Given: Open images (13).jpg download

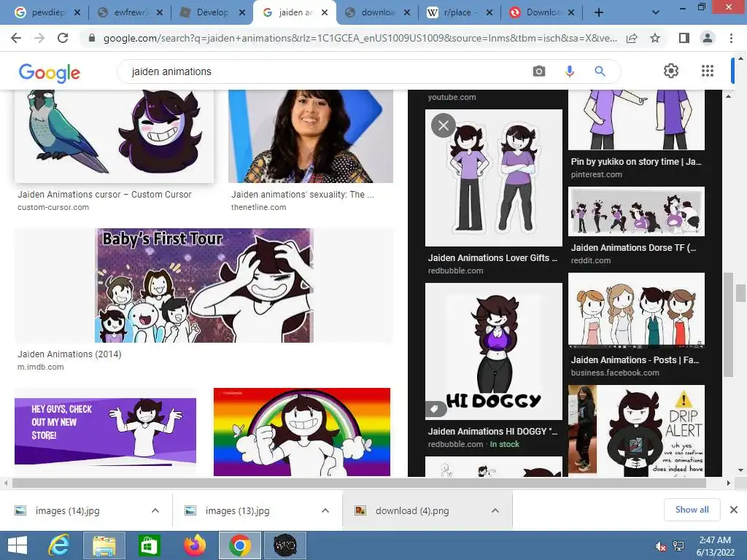Looking at the screenshot, I should click(x=237, y=511).
